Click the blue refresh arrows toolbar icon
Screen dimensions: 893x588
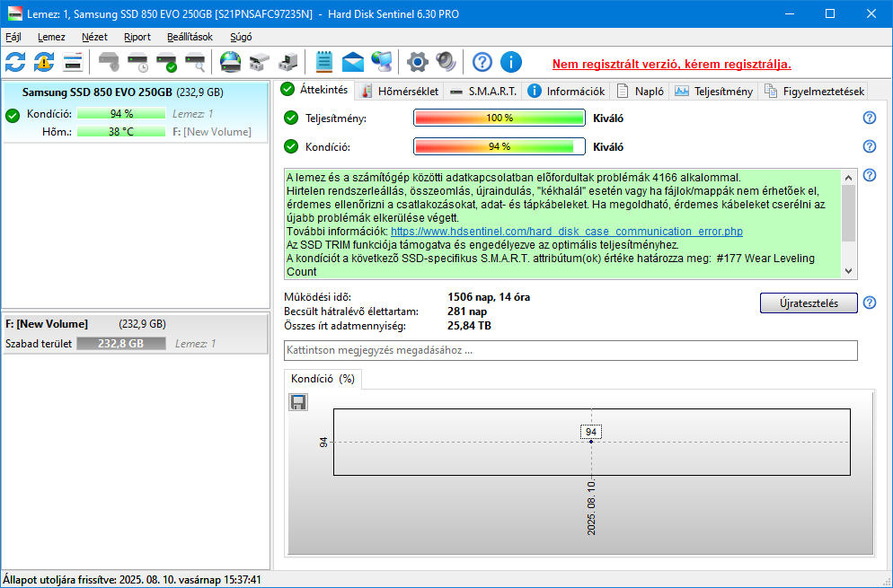(15, 62)
